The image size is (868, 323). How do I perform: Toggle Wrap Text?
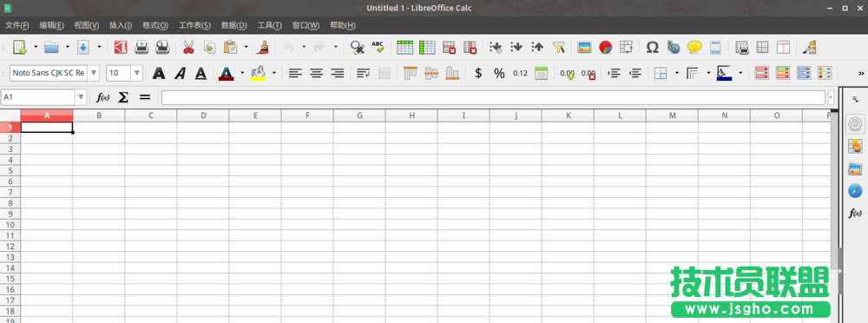(x=363, y=73)
